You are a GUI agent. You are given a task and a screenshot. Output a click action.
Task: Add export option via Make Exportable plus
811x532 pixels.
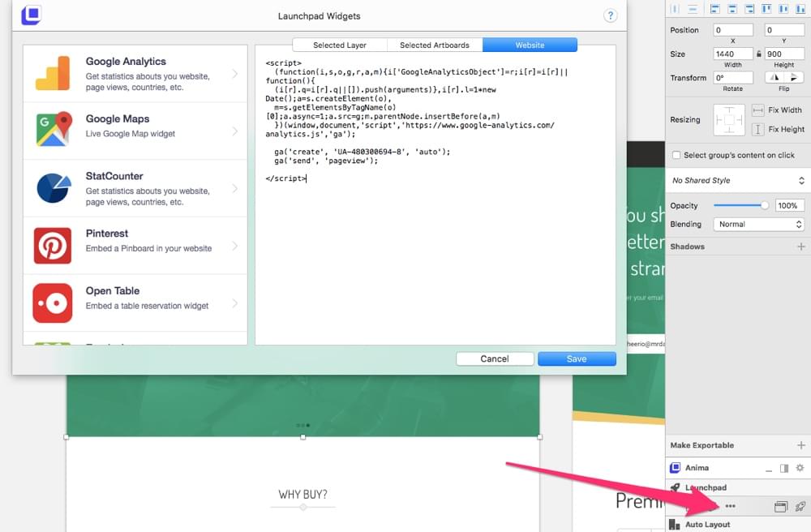[x=801, y=445]
